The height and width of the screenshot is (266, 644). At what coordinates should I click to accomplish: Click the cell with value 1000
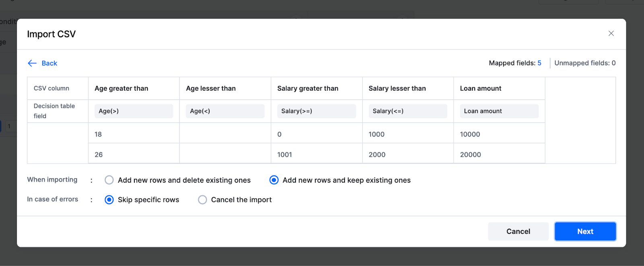tap(408, 134)
